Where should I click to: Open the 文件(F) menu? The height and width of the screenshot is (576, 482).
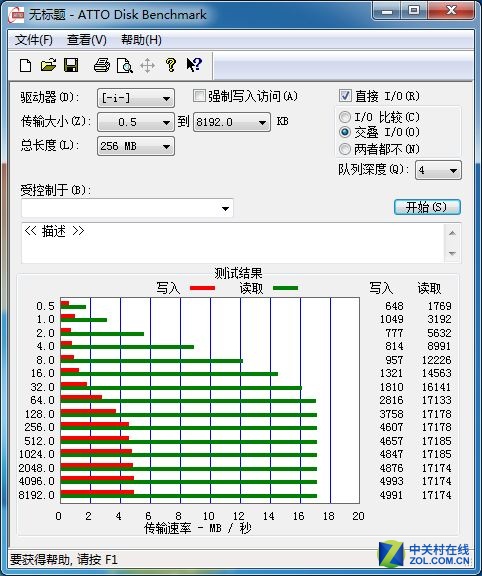pos(33,40)
